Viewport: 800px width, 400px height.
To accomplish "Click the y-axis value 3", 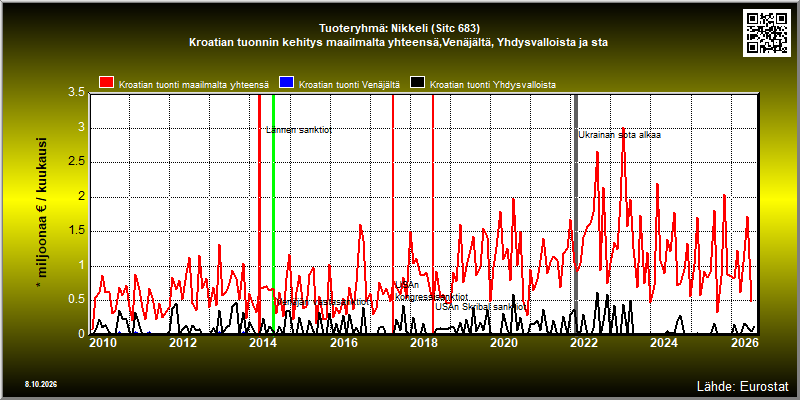I will coord(81,128).
